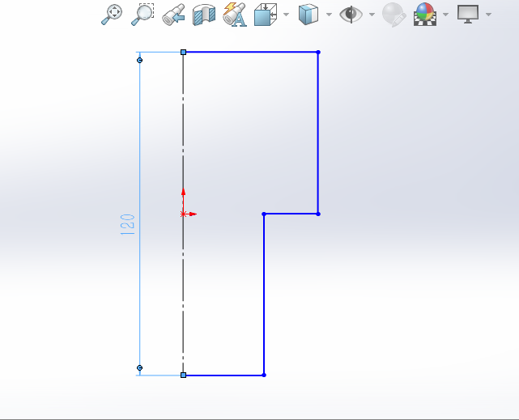
Task: Expand the Hide/Show Items dropdown arrow
Action: pyautogui.click(x=372, y=15)
